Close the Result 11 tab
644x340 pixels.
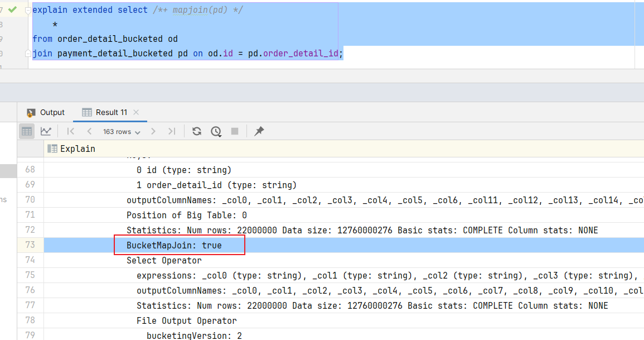coord(137,112)
